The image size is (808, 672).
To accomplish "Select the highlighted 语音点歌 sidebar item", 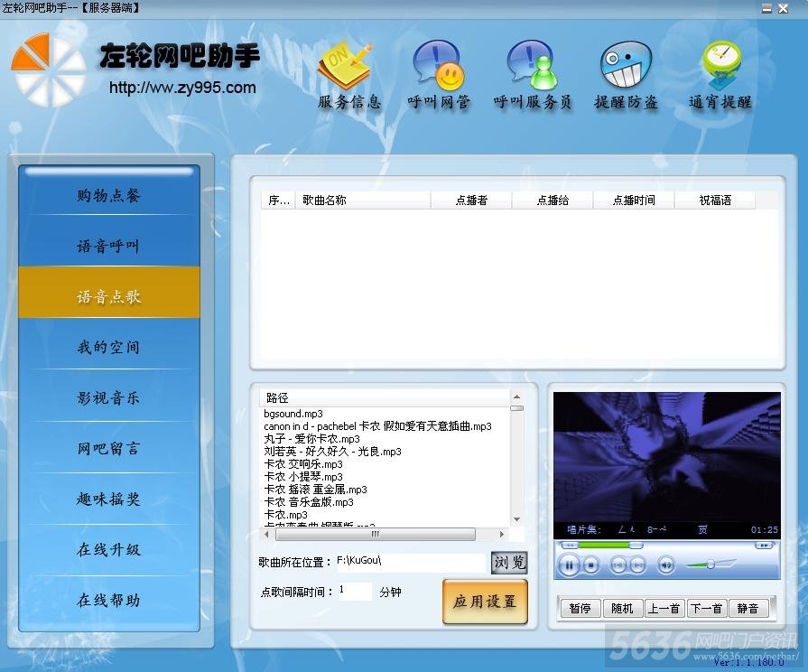I will click(108, 293).
